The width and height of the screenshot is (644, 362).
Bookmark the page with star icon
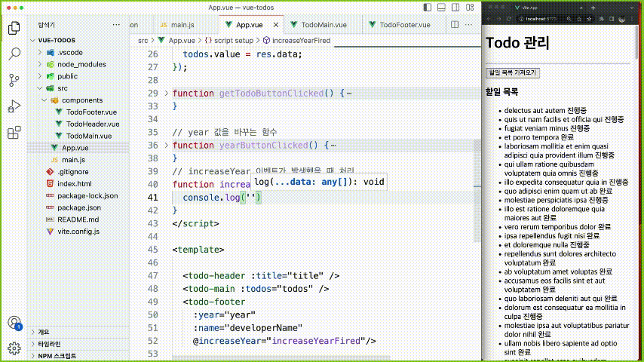(590, 19)
